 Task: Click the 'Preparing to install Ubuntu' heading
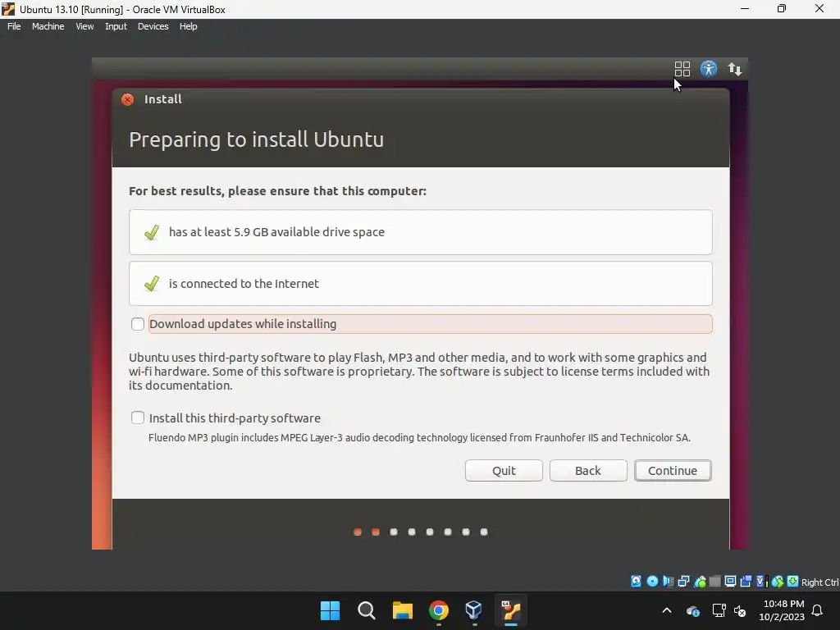point(256,139)
